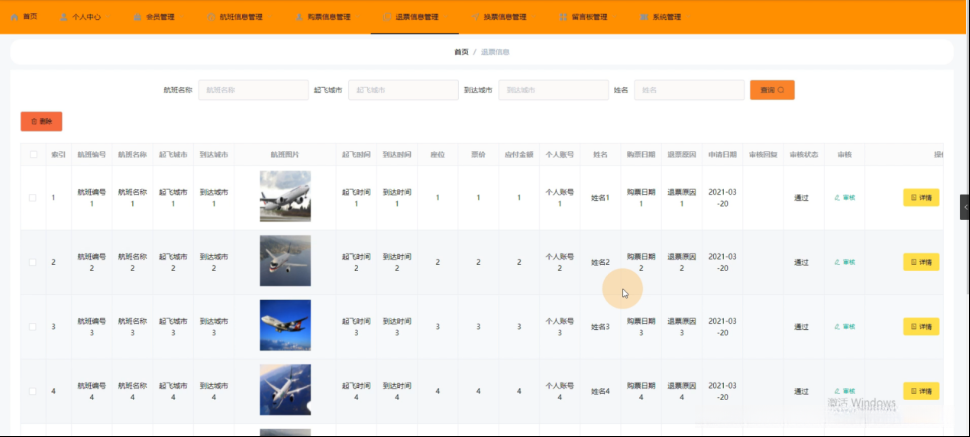
Task: Click the 航班图片 column header
Action: [x=285, y=155]
